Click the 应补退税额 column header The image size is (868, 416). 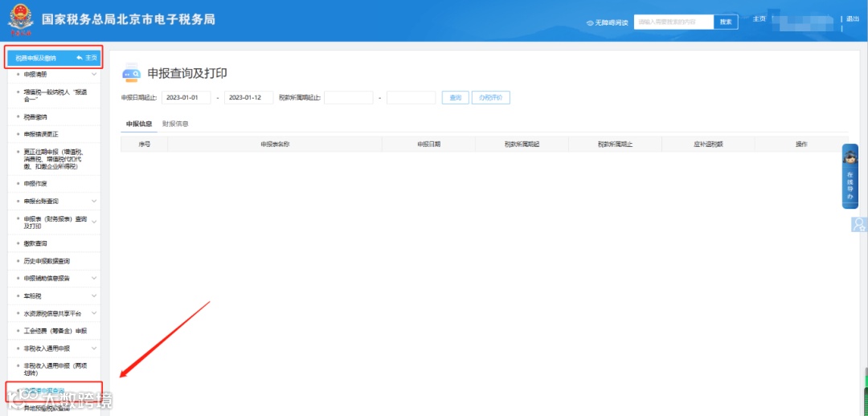coord(708,144)
